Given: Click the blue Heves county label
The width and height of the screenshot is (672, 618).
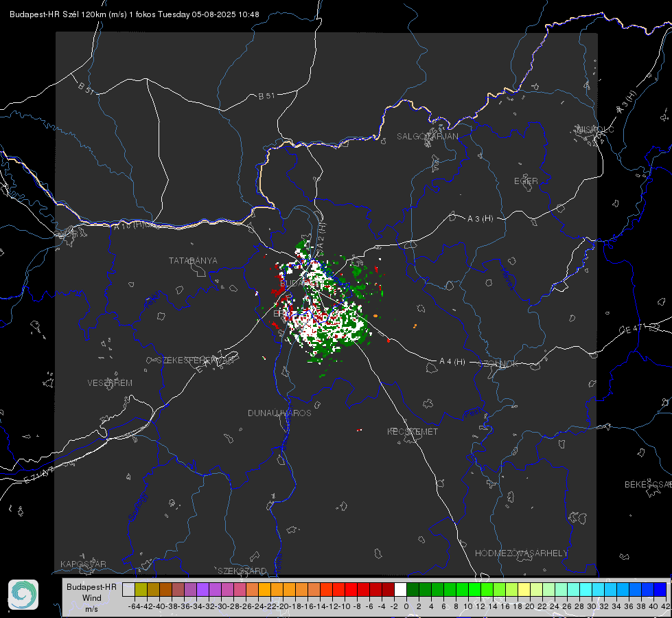Looking at the screenshot, I should point(507,279).
